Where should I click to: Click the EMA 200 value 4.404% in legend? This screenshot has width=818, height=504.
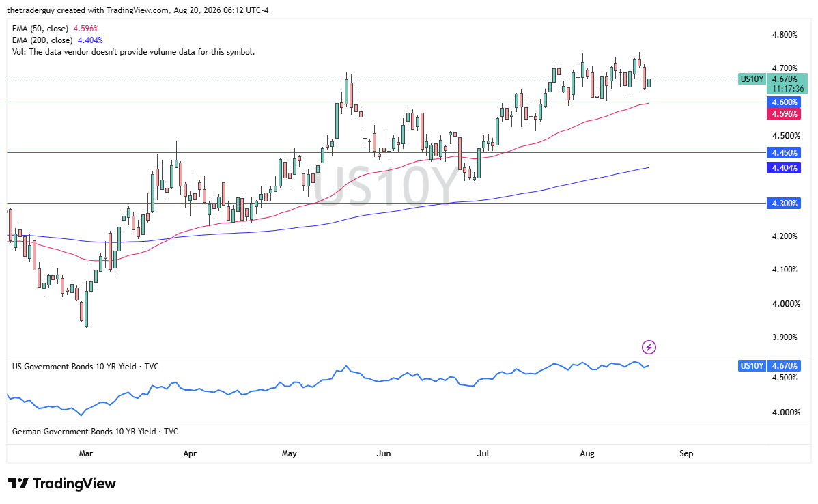(90, 40)
